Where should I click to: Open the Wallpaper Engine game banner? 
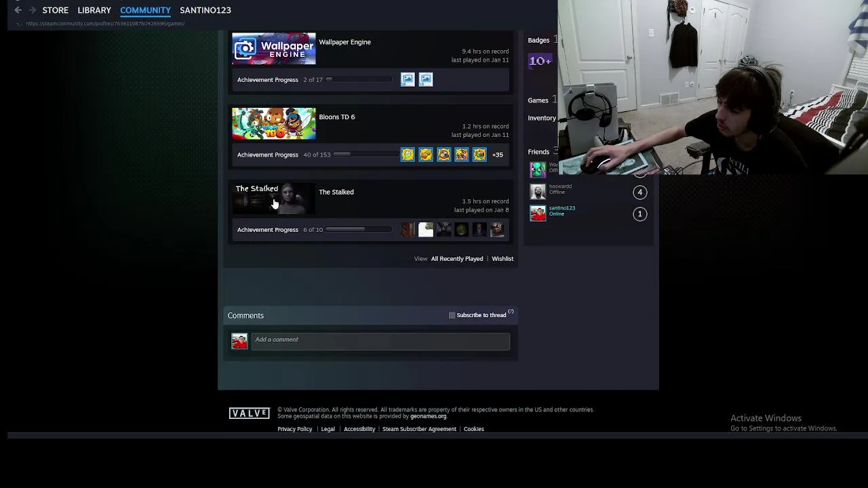(x=274, y=49)
